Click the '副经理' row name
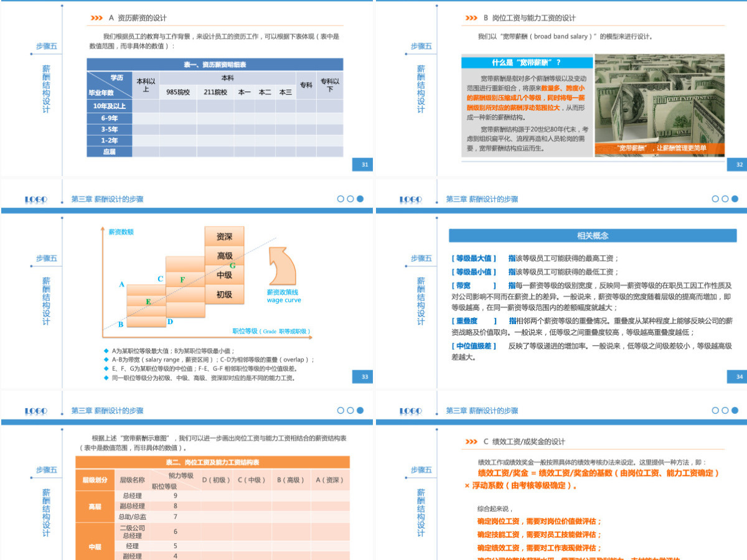 pos(132,556)
